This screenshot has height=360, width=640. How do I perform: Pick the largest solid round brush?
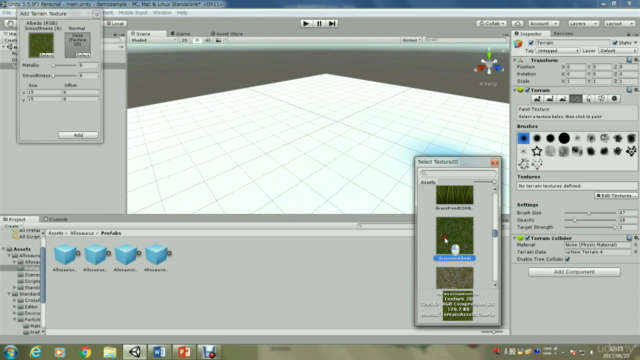pyautogui.click(x=564, y=138)
